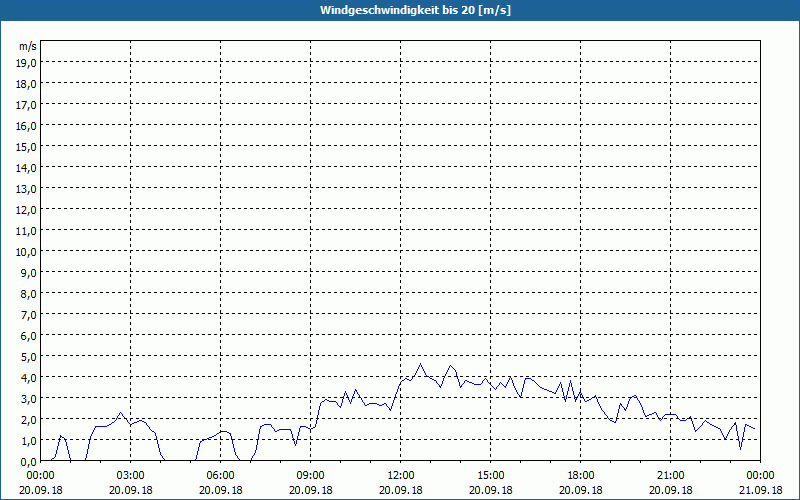Click the "6,0" axis label
Screen dimensions: 800x500
29,336
